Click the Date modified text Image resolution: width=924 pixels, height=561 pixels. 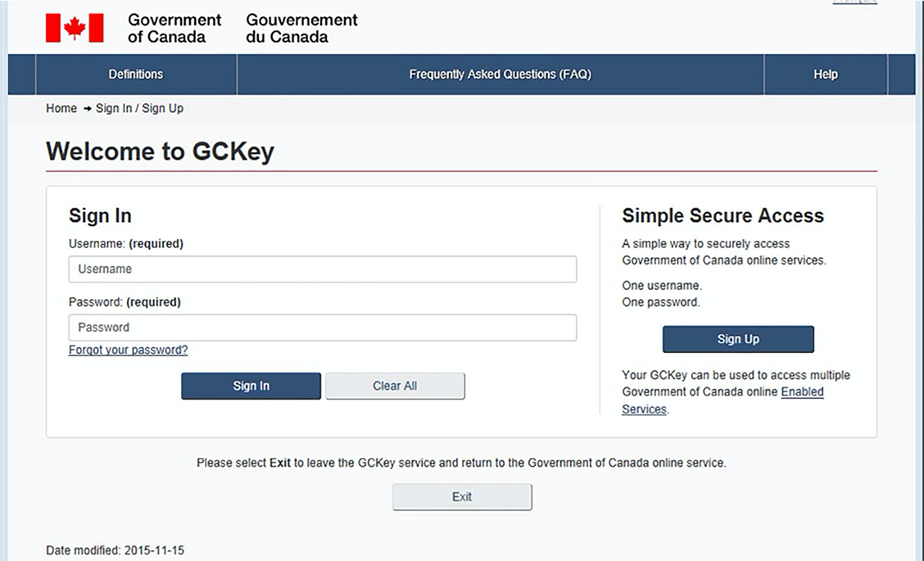coord(115,550)
